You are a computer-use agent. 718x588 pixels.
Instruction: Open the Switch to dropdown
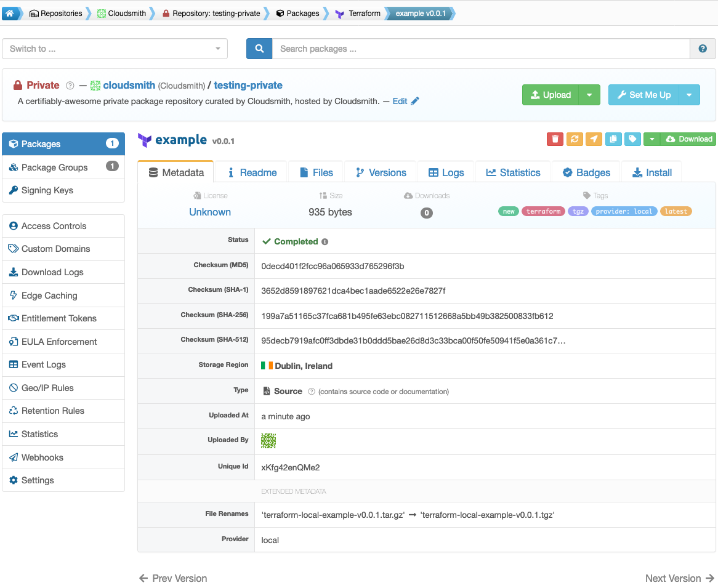[x=115, y=49]
